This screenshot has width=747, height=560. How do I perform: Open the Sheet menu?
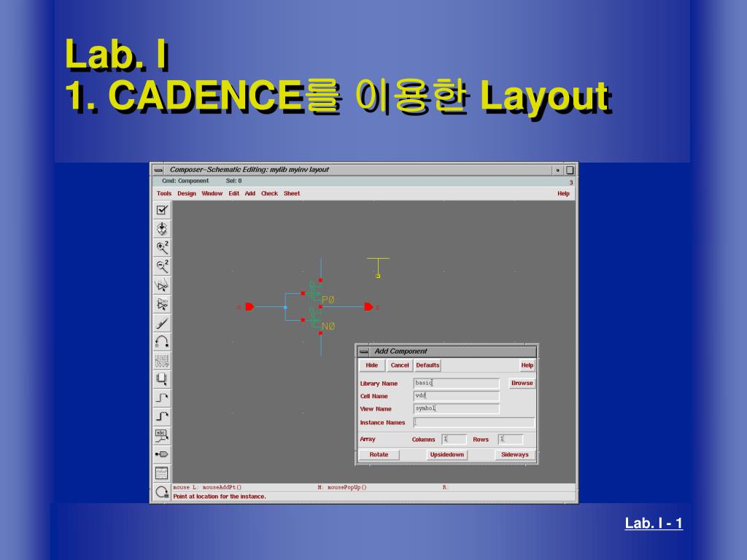point(292,193)
